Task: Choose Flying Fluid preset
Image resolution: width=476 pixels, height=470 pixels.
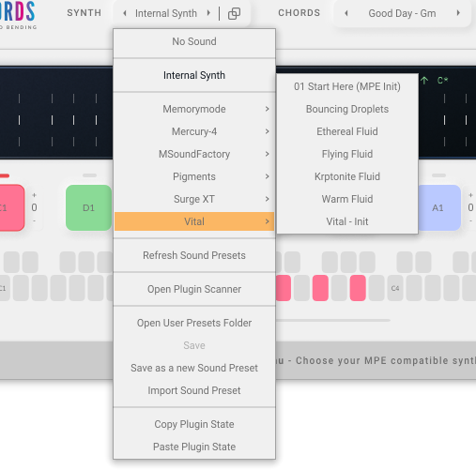Action: click(x=347, y=154)
